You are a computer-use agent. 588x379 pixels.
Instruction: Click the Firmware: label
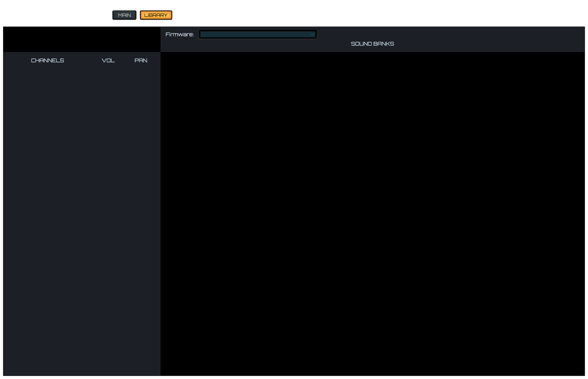179,34
